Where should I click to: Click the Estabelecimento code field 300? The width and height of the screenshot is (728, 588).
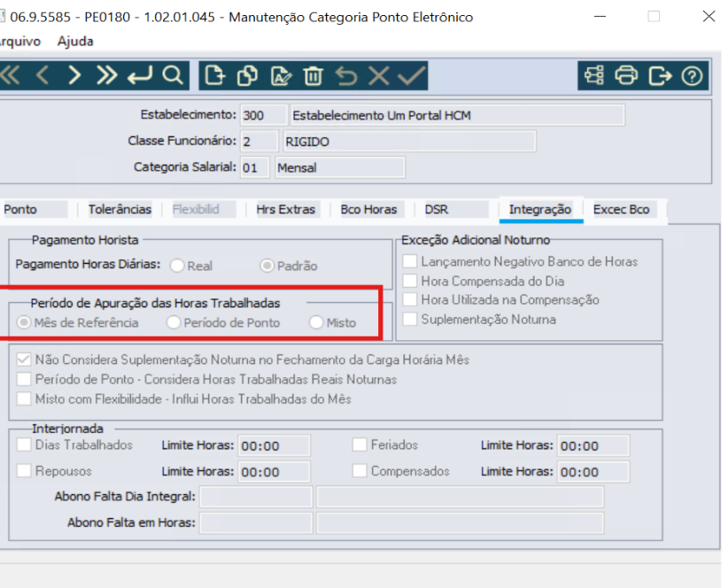point(263,115)
